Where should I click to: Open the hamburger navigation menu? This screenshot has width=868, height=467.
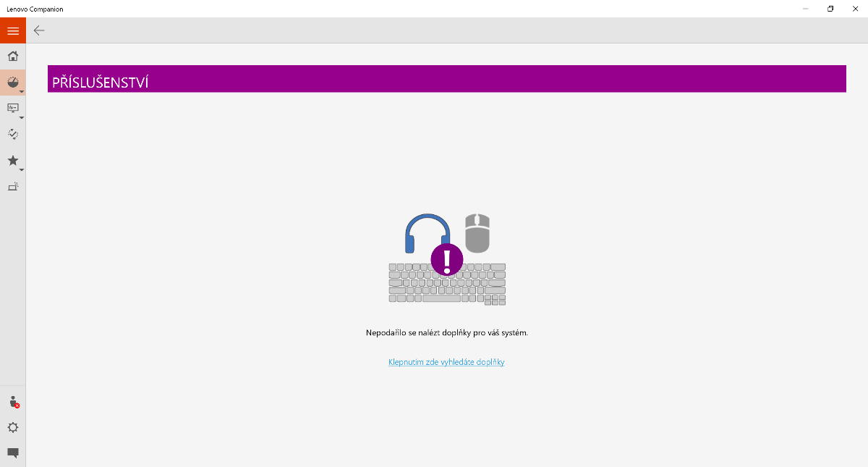pos(12,30)
